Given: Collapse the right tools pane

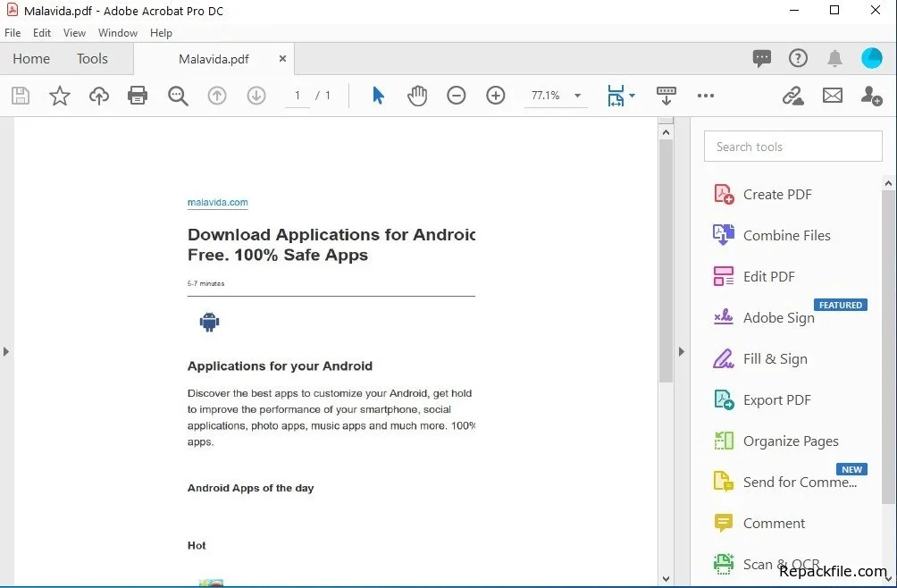Looking at the screenshot, I should click(x=682, y=351).
